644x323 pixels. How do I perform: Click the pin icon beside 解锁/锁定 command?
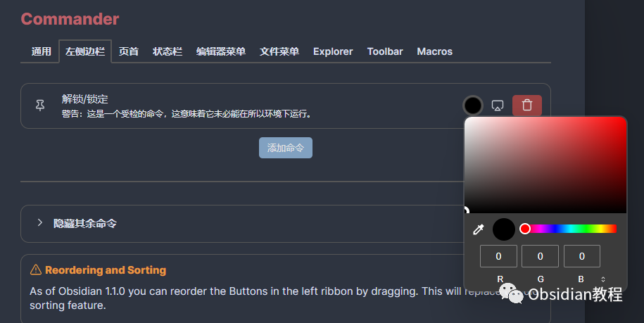pyautogui.click(x=40, y=106)
